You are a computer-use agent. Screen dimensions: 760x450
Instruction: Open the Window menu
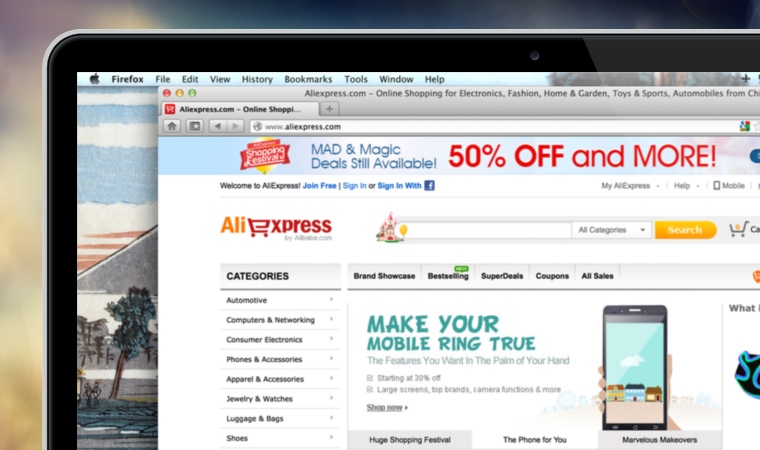tap(396, 79)
